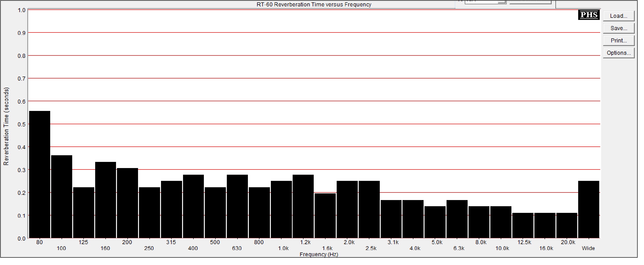The height and width of the screenshot is (265, 644).
Task: Click the Load... button
Action: 618,16
